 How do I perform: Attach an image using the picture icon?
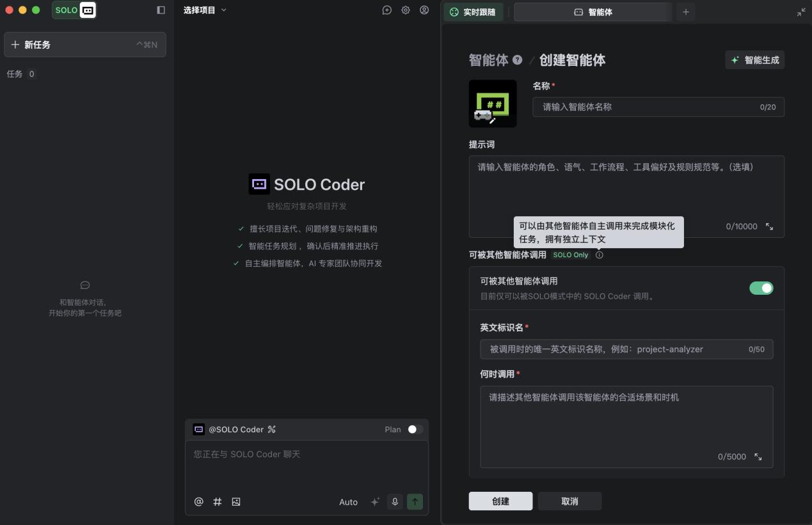235,502
